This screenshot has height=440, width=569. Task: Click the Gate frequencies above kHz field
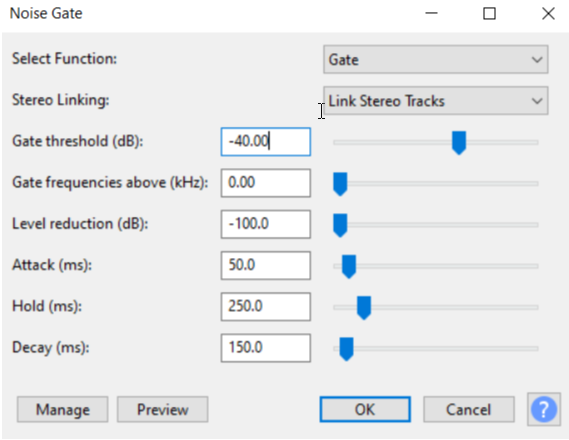pos(266,183)
